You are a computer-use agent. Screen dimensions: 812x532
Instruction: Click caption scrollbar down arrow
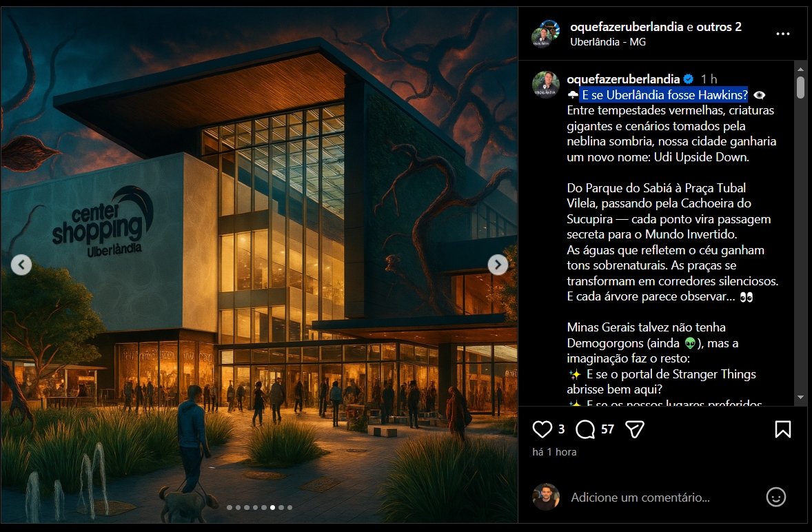[800, 398]
